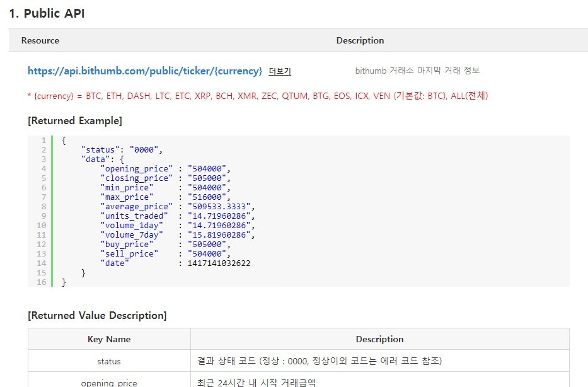Click the "buy_price" code line
Image resolution: width=588 pixels, height=387 pixels.
(165, 244)
